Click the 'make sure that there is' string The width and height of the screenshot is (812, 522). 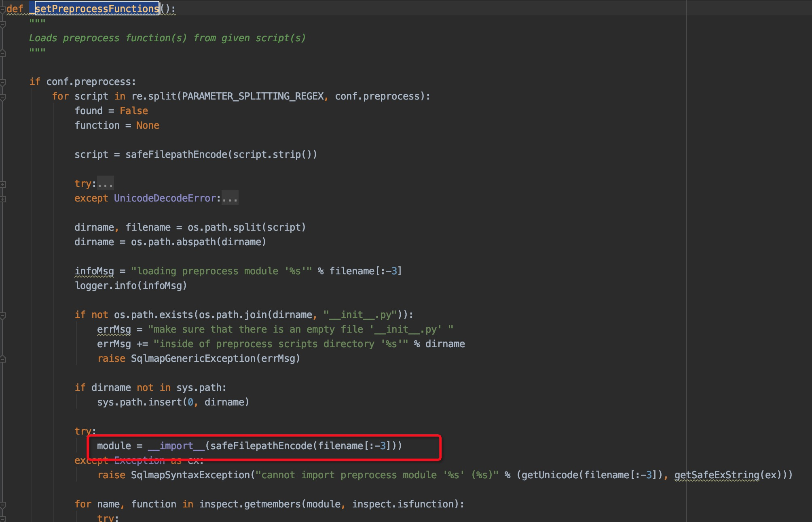pos(300,329)
